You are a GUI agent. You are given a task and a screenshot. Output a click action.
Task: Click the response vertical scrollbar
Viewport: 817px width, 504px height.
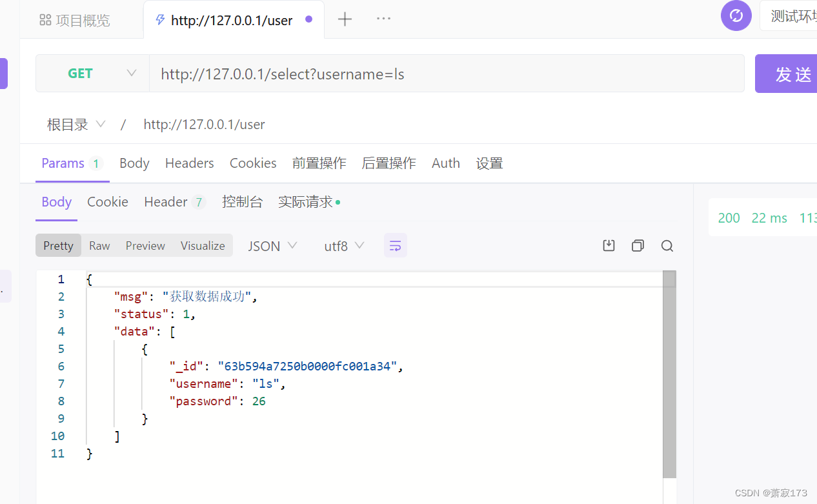(669, 374)
